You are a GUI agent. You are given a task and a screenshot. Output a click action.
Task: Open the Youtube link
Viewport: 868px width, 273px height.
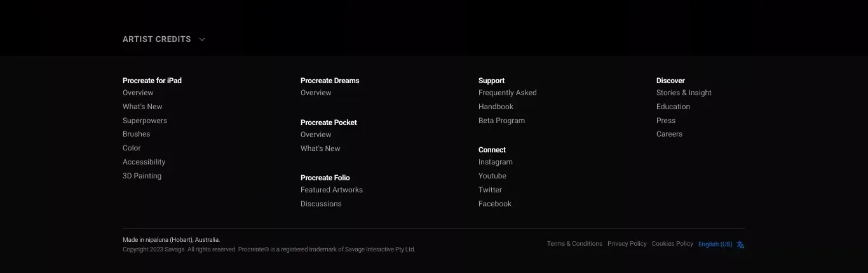coord(492,176)
